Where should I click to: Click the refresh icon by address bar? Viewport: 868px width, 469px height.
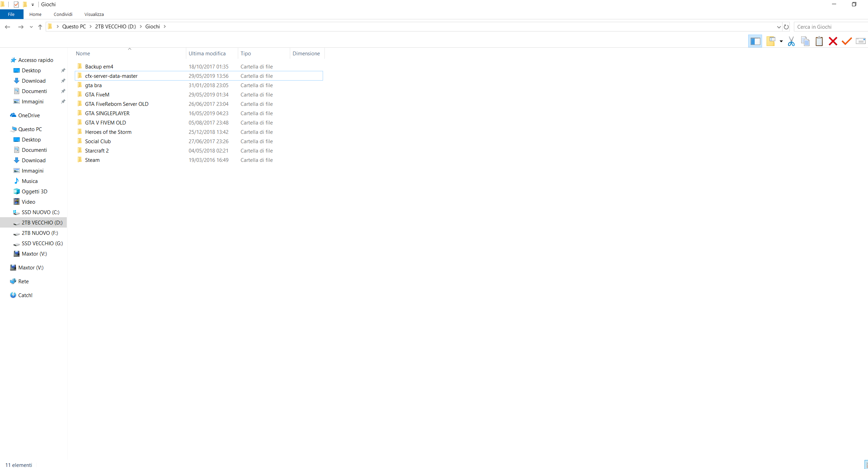(x=786, y=27)
